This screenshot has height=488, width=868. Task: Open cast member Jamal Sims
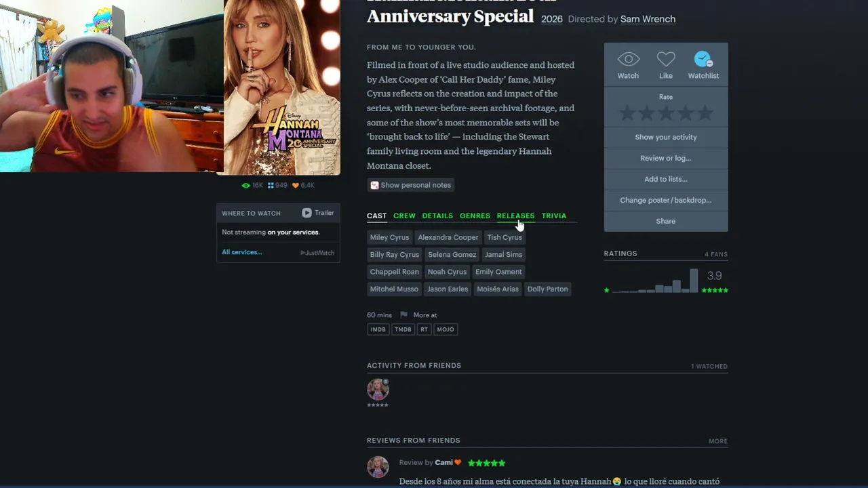coord(503,254)
